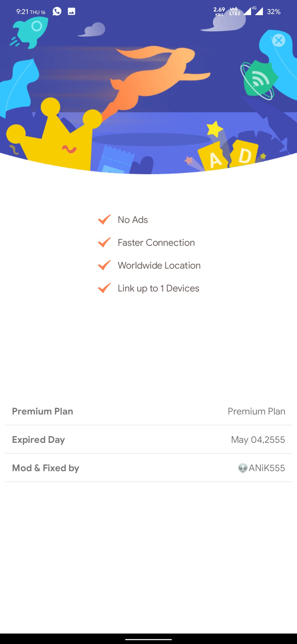Viewport: 297px width, 644px height.
Task: Tap the image notification icon in status bar
Action: pyautogui.click(x=71, y=12)
